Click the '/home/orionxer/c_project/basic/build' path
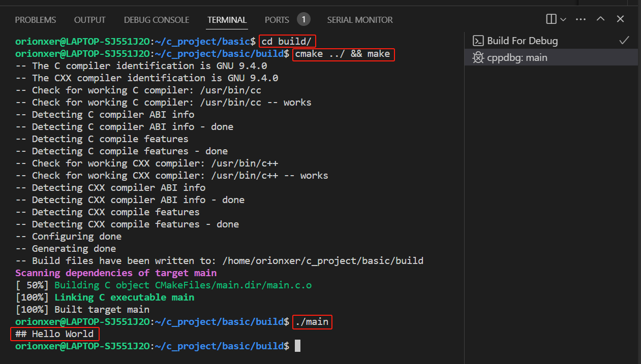This screenshot has height=364, width=641. point(323,261)
